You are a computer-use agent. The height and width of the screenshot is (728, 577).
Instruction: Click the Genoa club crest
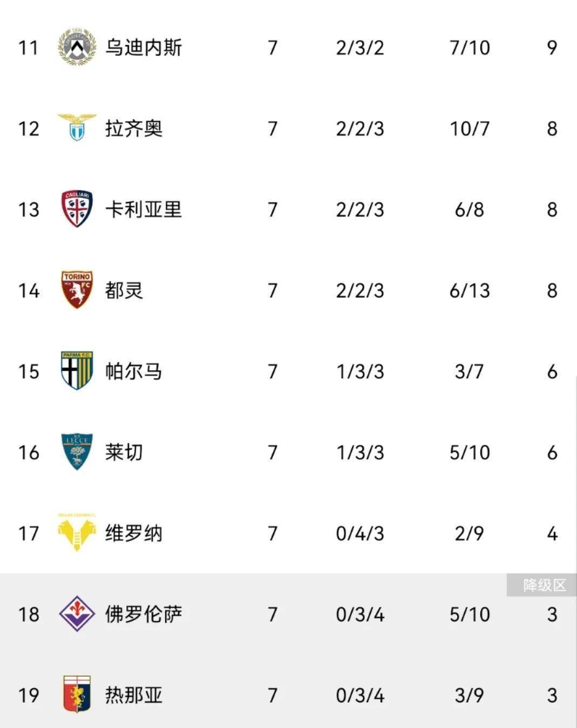(x=77, y=695)
